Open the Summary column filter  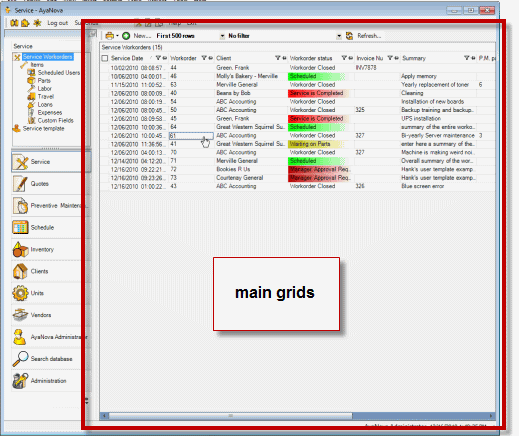(467, 58)
